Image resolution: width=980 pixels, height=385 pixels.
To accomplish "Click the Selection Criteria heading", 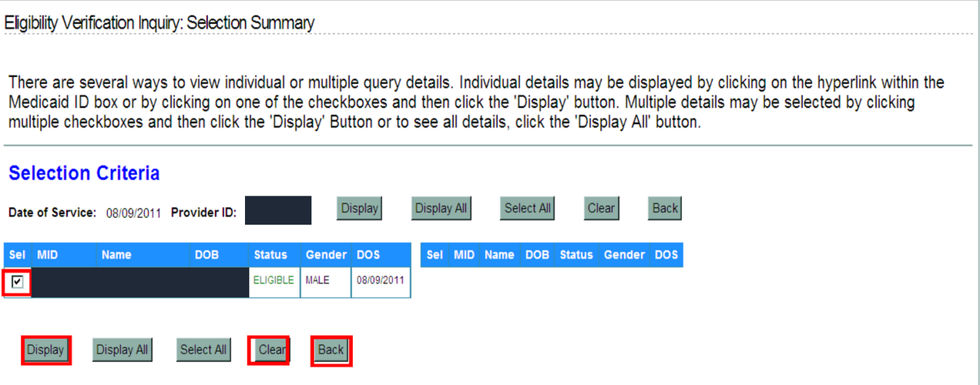I will [84, 173].
